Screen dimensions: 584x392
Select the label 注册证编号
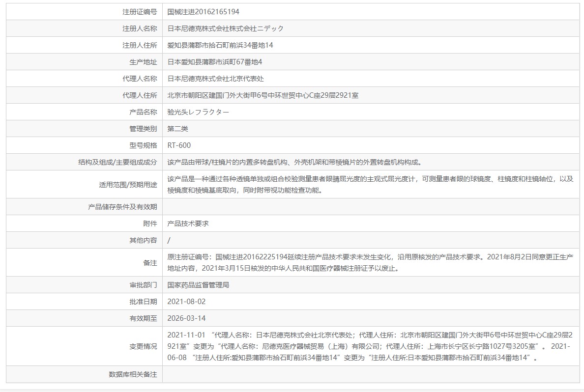click(x=140, y=12)
